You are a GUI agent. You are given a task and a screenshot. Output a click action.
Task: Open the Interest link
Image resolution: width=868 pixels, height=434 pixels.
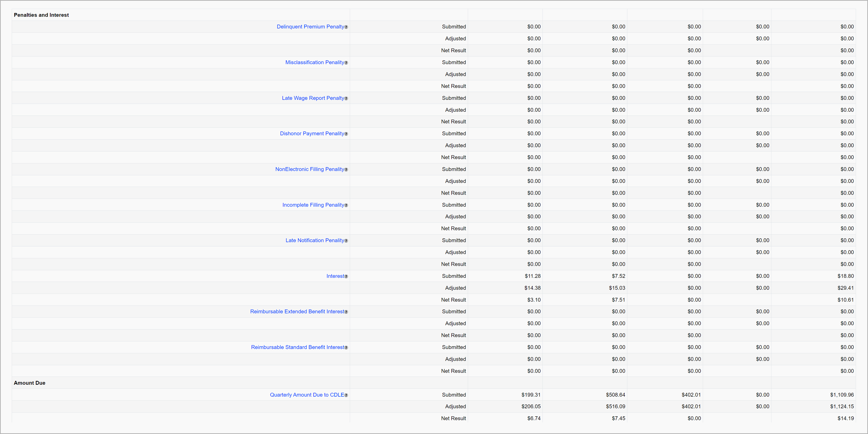pos(335,276)
